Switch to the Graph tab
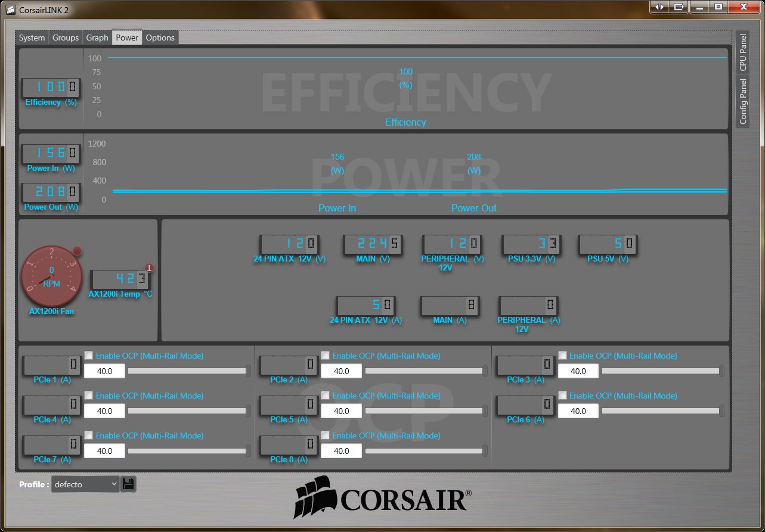Image resolution: width=765 pixels, height=532 pixels. (97, 38)
